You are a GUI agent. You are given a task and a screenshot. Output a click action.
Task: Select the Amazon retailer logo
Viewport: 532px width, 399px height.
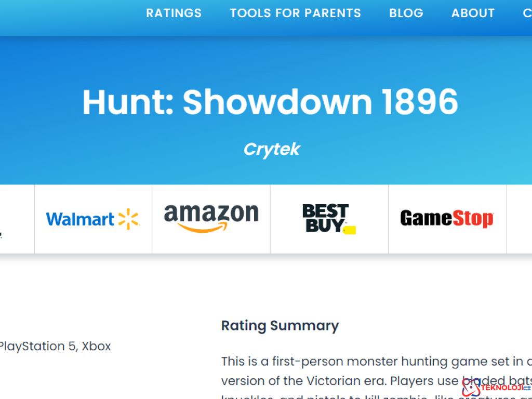(211, 216)
